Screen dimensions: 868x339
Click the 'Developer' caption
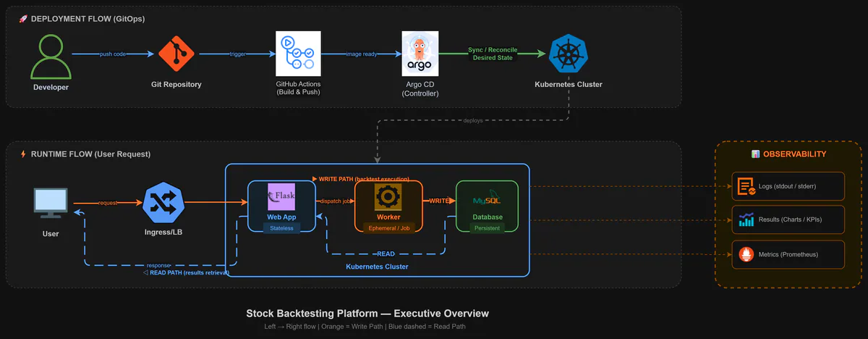(51, 88)
